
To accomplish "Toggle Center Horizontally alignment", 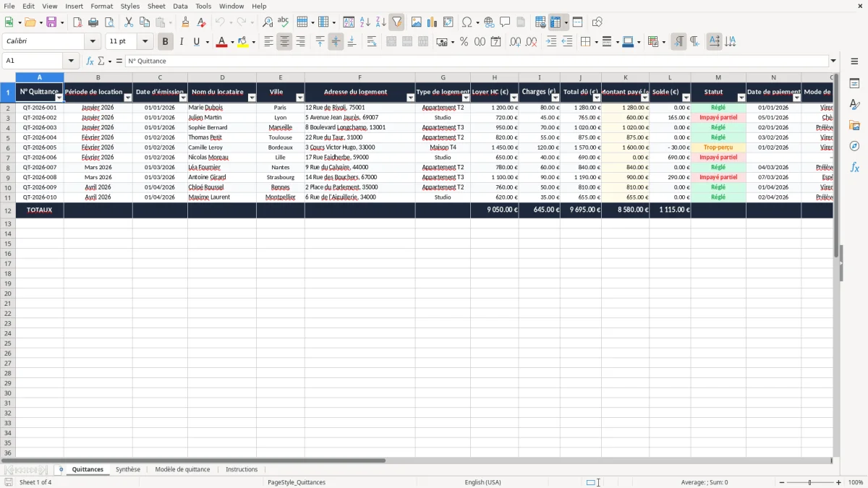I will pos(284,42).
